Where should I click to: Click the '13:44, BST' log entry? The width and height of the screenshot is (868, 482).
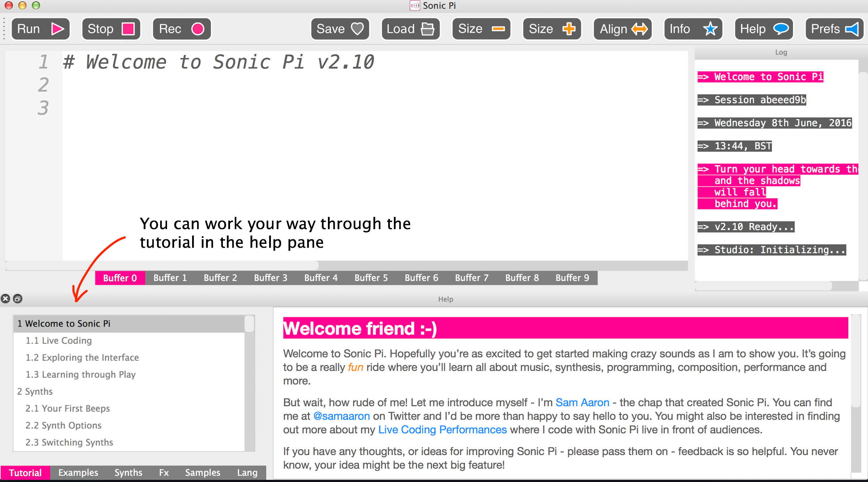(x=735, y=146)
